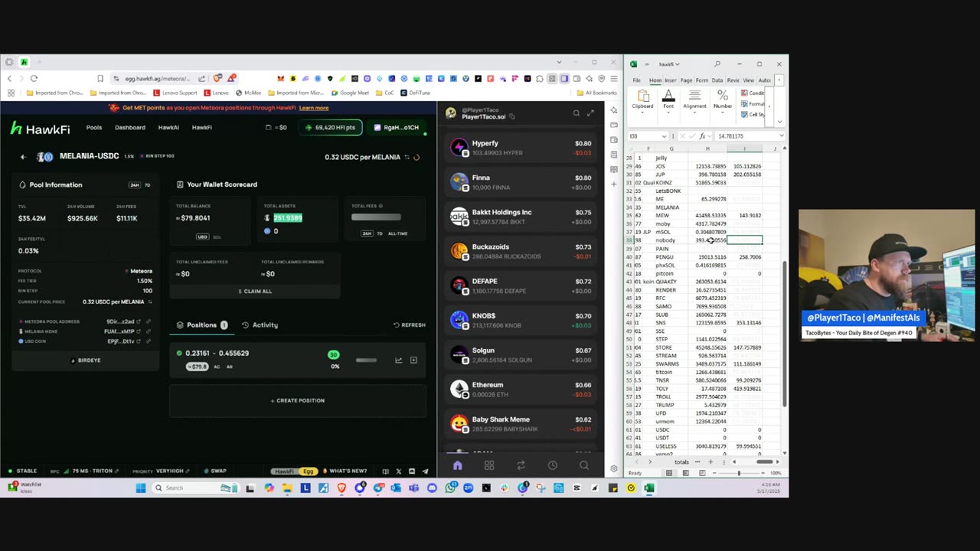
Task: Copy the Player1Taco.sol wallet address
Action: 512,117
